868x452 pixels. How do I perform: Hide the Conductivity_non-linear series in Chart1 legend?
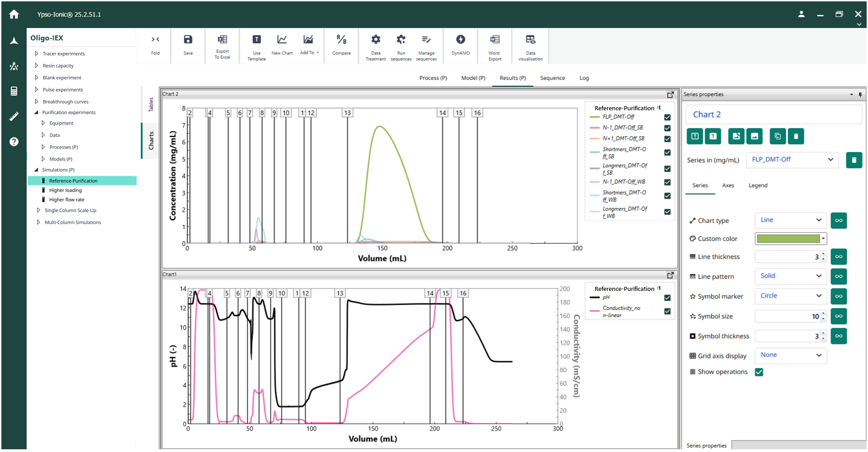[x=667, y=311]
